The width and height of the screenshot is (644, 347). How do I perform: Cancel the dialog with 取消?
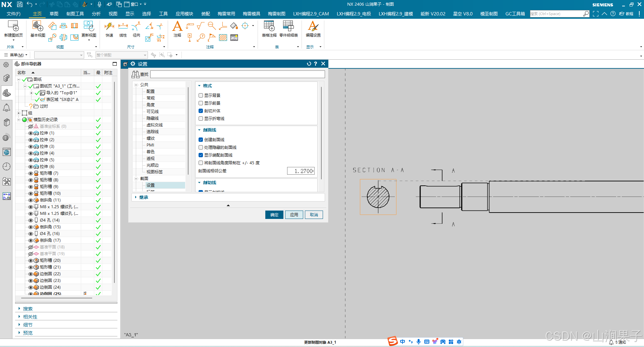pos(314,215)
